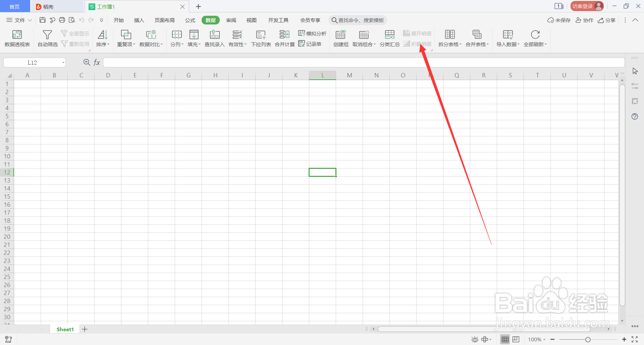Open the 查找录入 lookup entry tool

pos(214,39)
